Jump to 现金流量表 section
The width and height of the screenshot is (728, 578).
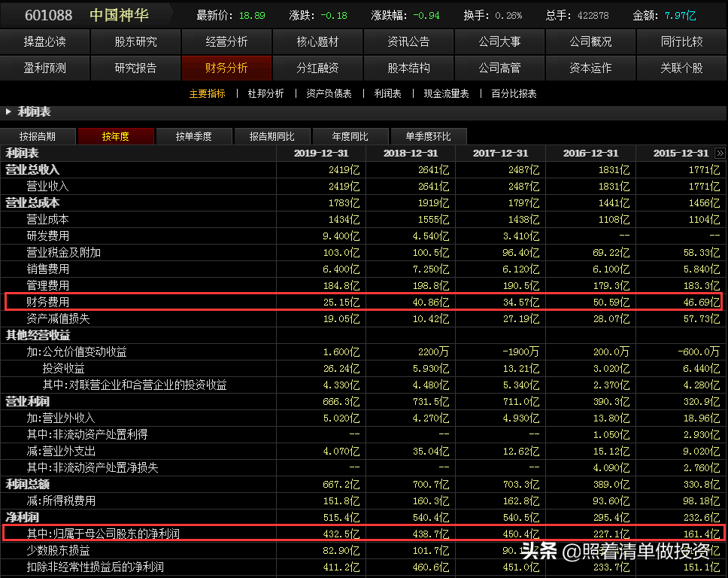click(x=446, y=94)
